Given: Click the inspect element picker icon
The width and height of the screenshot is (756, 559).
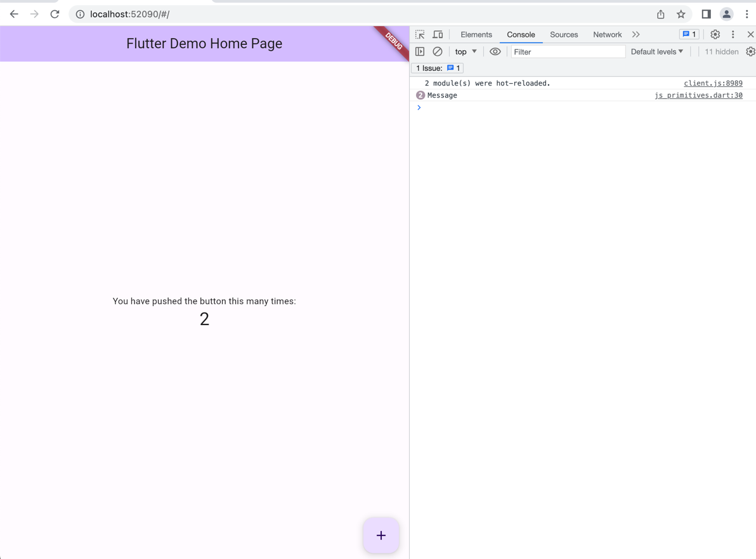Looking at the screenshot, I should pyautogui.click(x=420, y=35).
